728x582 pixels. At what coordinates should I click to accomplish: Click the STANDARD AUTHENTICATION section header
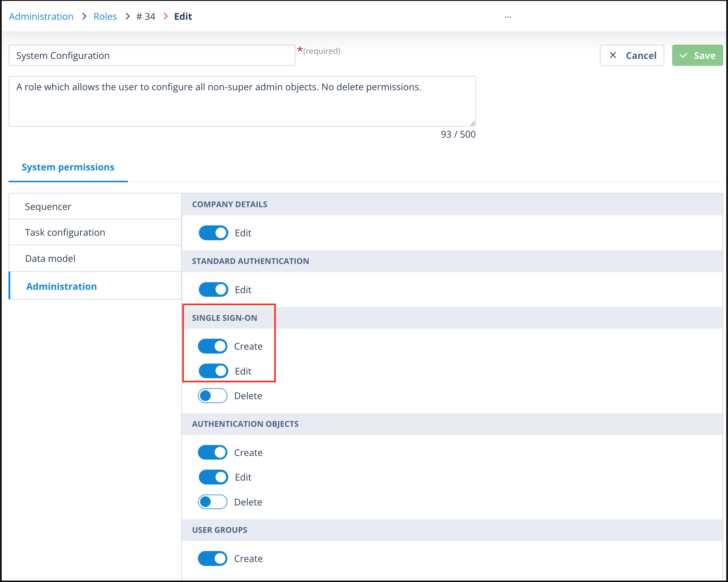click(x=452, y=261)
